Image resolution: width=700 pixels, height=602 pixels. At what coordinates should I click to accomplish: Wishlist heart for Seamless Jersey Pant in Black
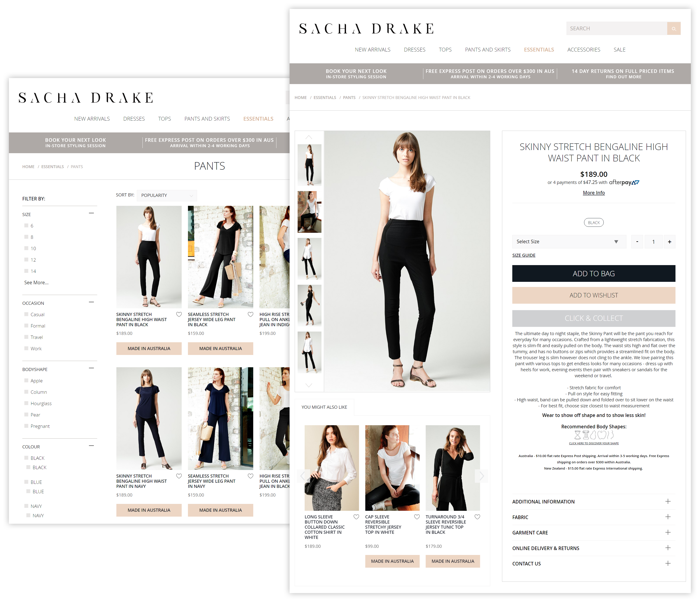coord(250,315)
